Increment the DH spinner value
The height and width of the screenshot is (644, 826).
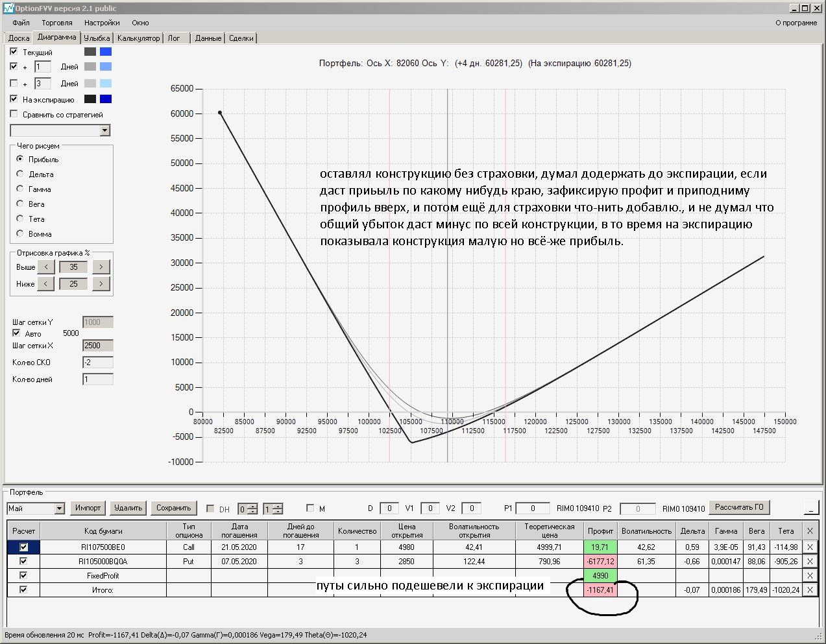pos(253,506)
